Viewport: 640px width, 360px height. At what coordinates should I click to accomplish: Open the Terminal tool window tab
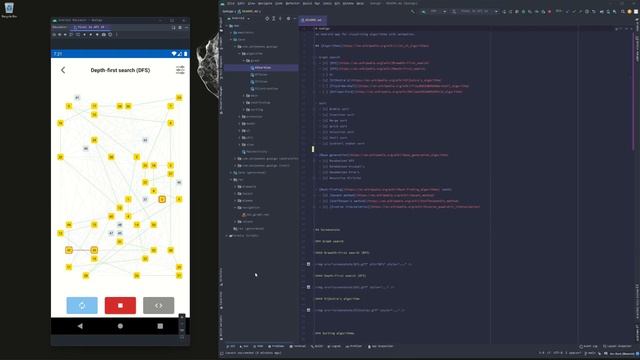click(x=298, y=346)
